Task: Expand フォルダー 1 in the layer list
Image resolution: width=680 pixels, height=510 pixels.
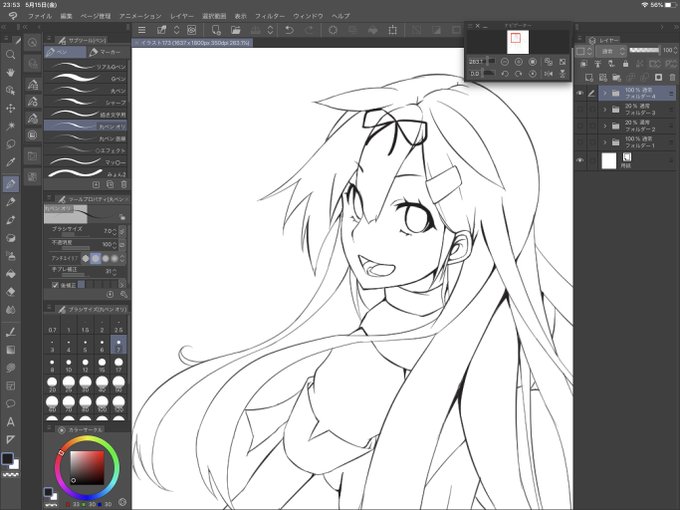Action: point(605,142)
